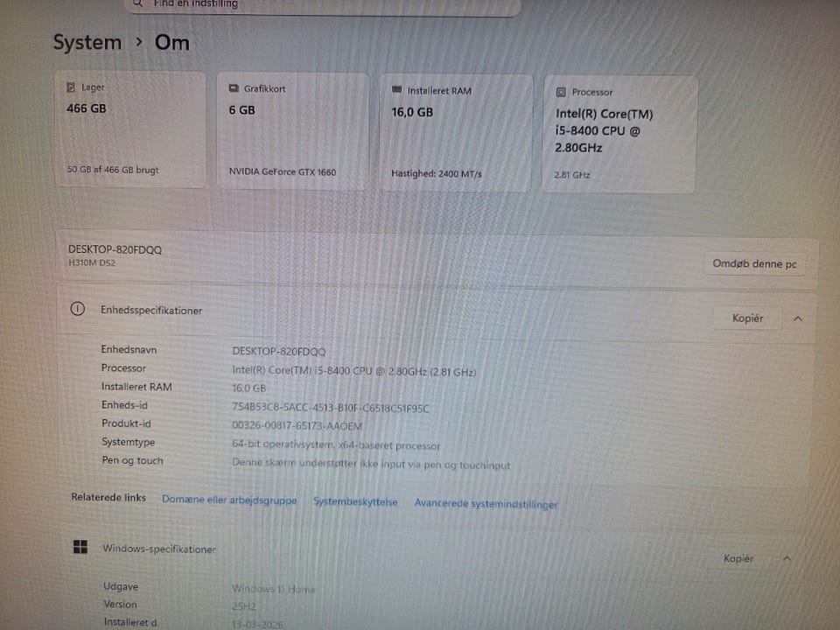
Task: Select the 'Om' page title
Action: tap(172, 42)
